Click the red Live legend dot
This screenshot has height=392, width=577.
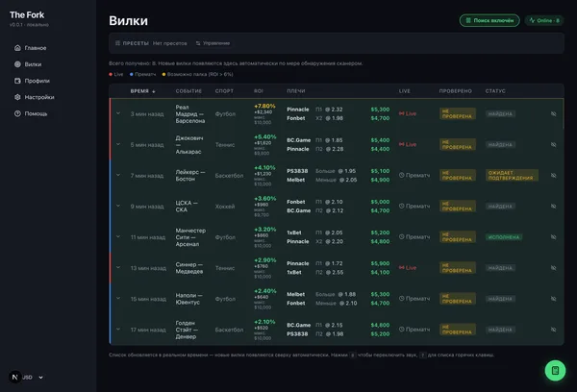click(x=111, y=74)
